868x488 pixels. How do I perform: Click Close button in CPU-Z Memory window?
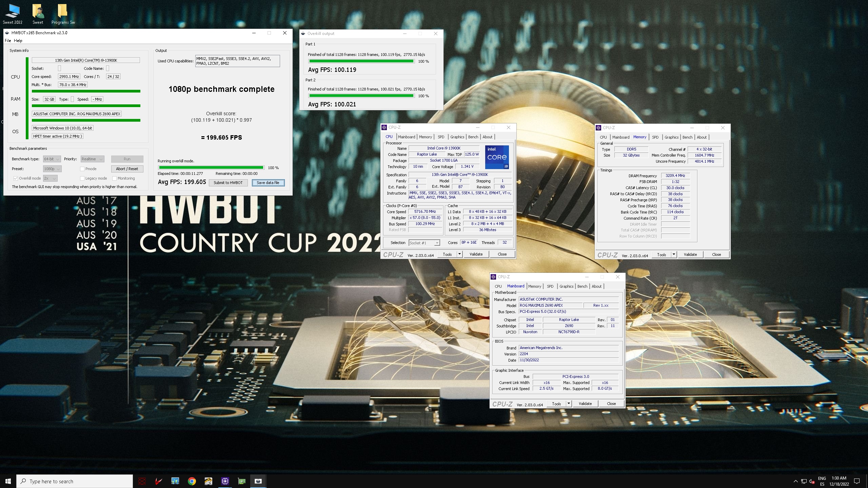point(716,255)
